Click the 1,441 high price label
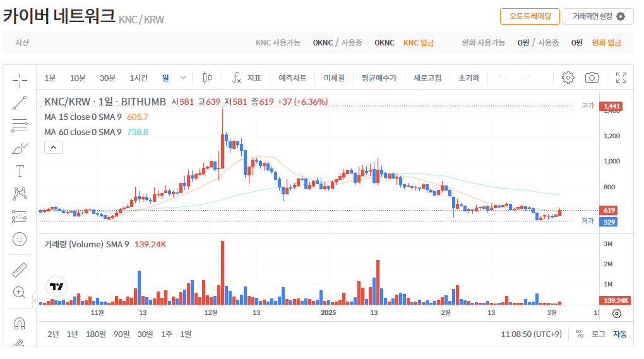644x359 pixels. point(611,106)
